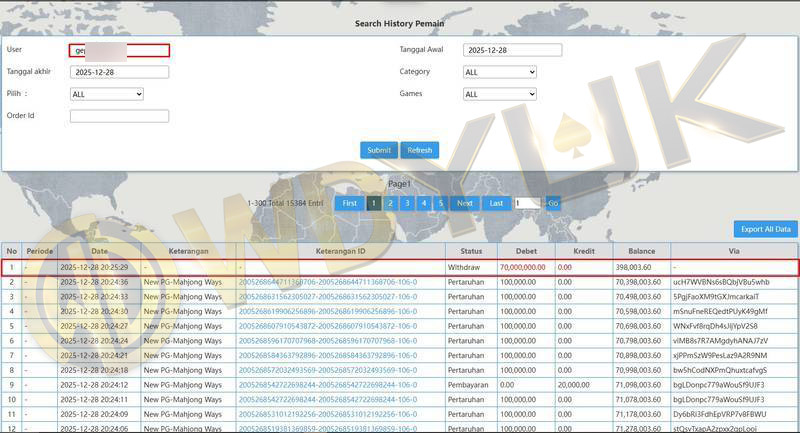Click the User input field
Image resolution: width=800 pixels, height=433 pixels.
119,50
